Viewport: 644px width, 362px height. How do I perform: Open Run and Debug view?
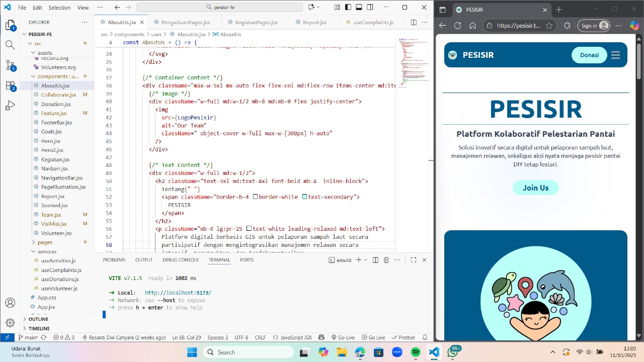click(10, 106)
